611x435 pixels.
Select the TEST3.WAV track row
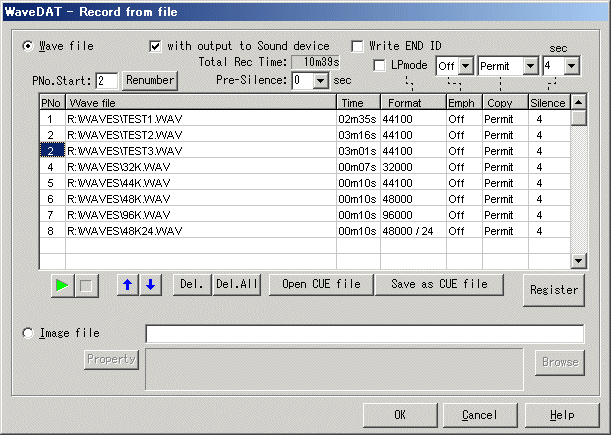[x=200, y=151]
